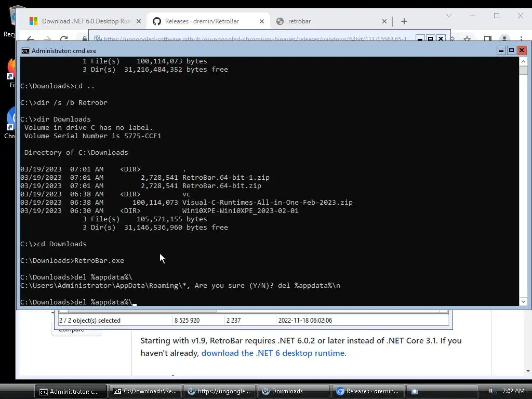Click the cmd vertical scrollbar thumb

(523, 70)
